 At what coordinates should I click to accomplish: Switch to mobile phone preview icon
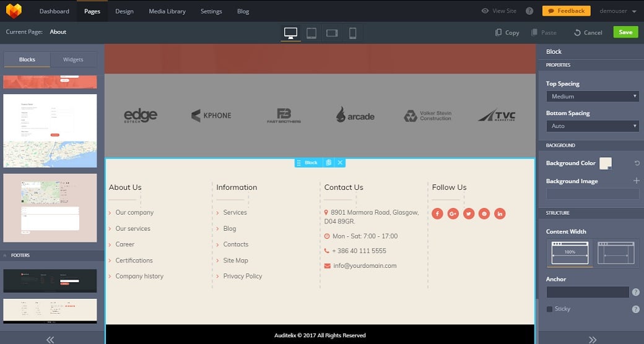pos(352,33)
